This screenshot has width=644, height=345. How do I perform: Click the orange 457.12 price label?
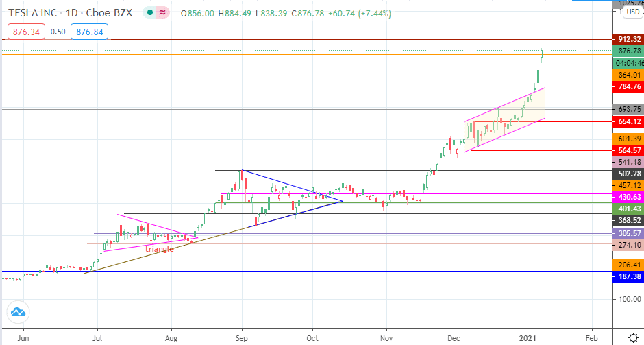pyautogui.click(x=628, y=185)
